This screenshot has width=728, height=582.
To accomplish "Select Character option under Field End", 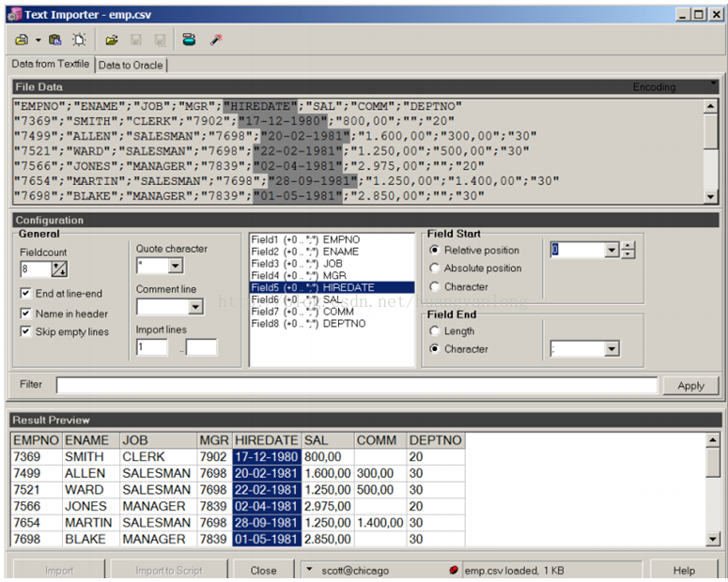I will pos(435,348).
